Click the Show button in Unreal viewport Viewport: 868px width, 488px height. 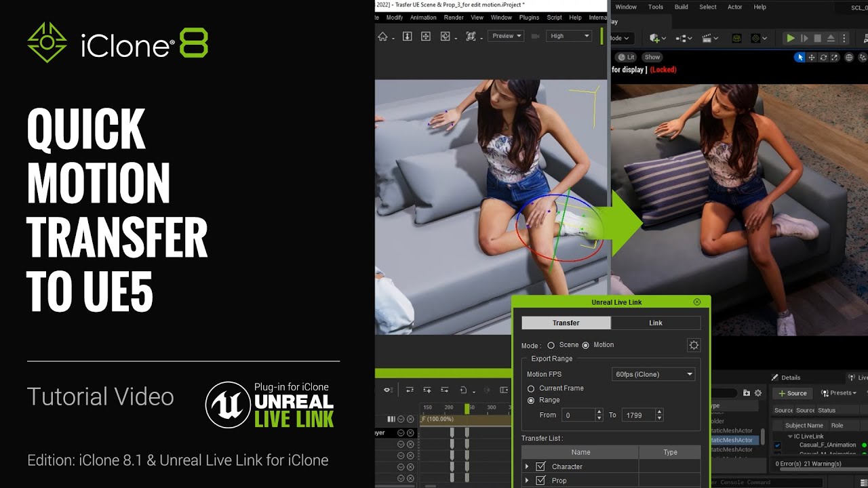click(652, 57)
